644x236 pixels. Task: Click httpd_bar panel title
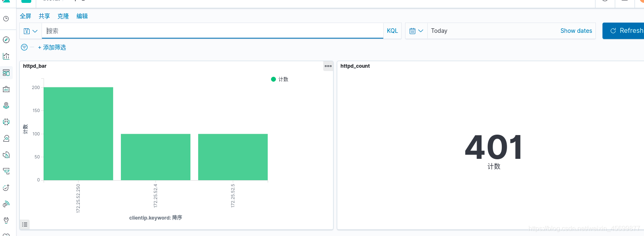35,66
